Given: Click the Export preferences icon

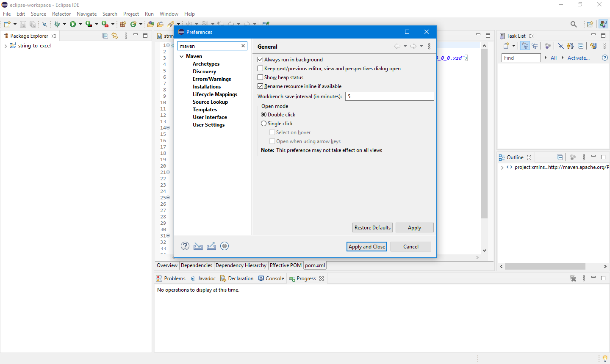Looking at the screenshot, I should tap(211, 246).
